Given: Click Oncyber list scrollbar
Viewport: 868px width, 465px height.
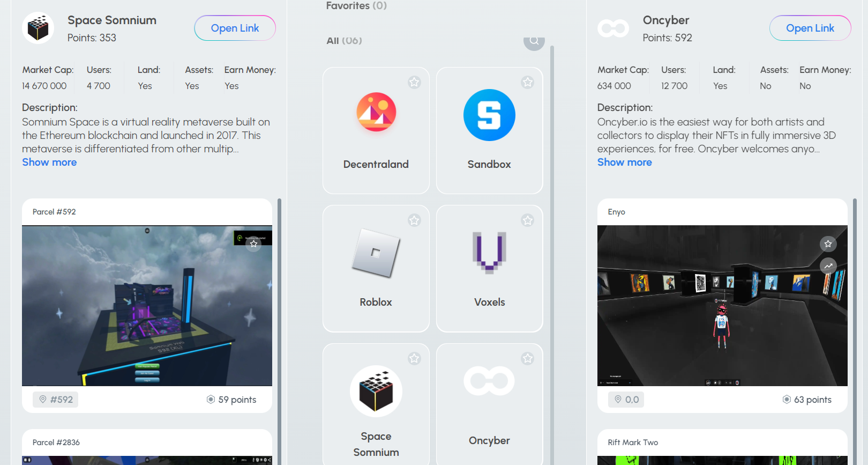Looking at the screenshot, I should (855, 331).
